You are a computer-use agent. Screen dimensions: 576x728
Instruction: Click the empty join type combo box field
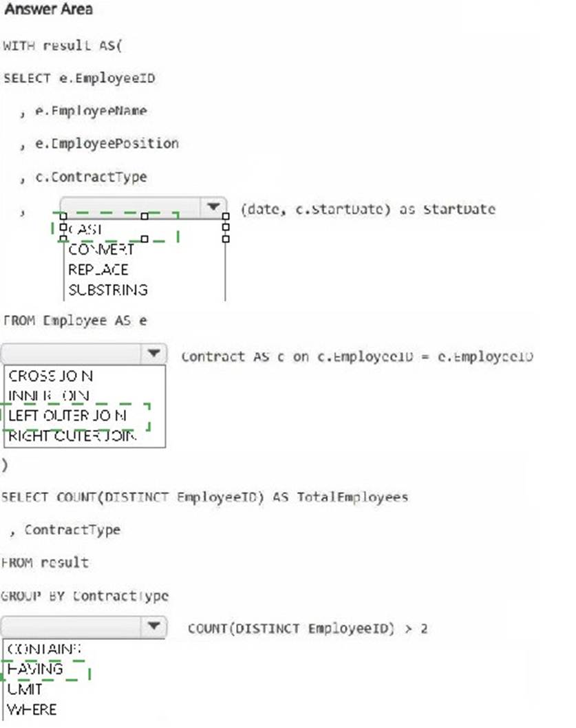pos(71,353)
